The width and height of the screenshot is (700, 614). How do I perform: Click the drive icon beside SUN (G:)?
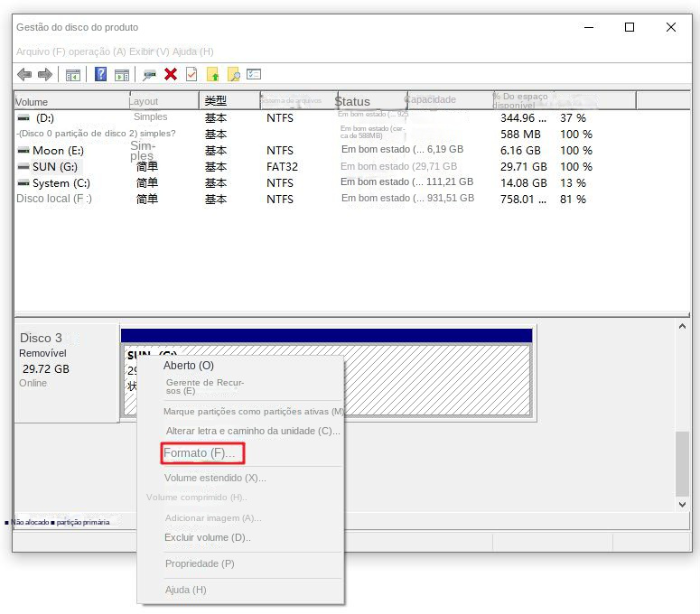[23, 167]
